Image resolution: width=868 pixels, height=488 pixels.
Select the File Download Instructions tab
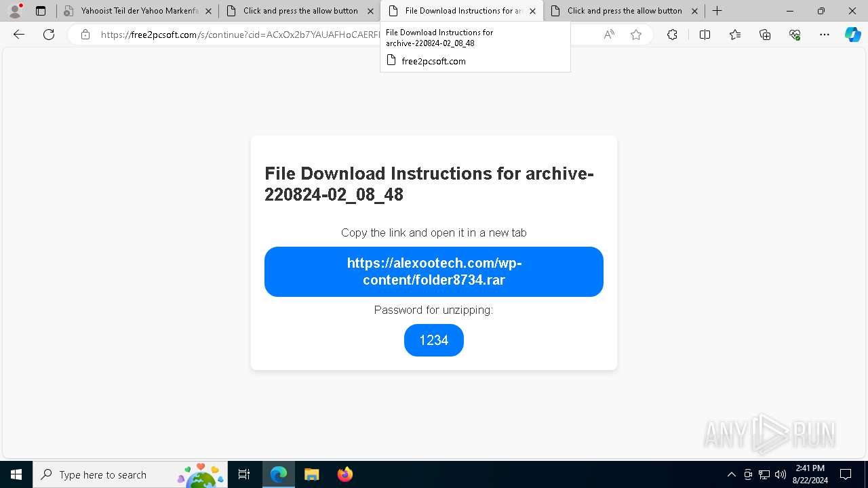pos(462,11)
